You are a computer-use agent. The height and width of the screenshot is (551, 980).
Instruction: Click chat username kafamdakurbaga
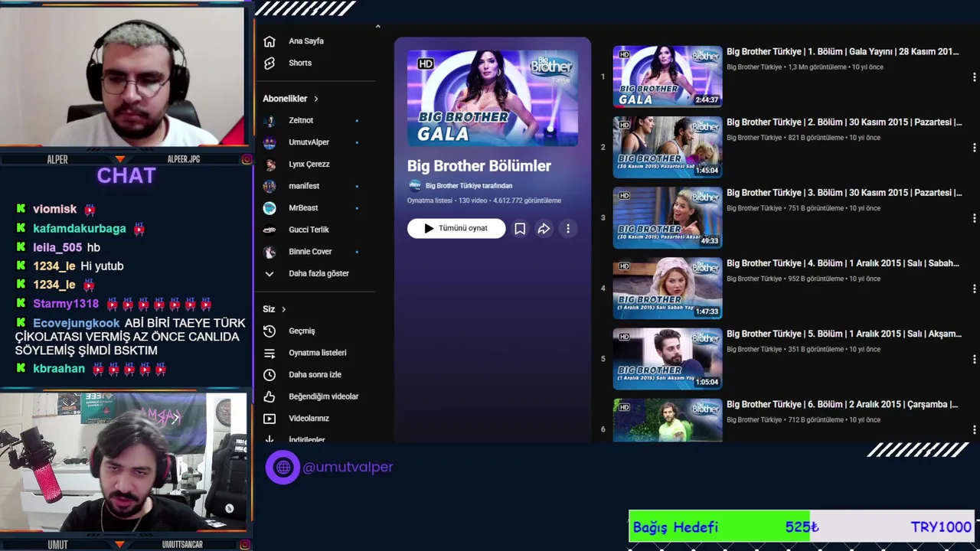[x=80, y=228]
